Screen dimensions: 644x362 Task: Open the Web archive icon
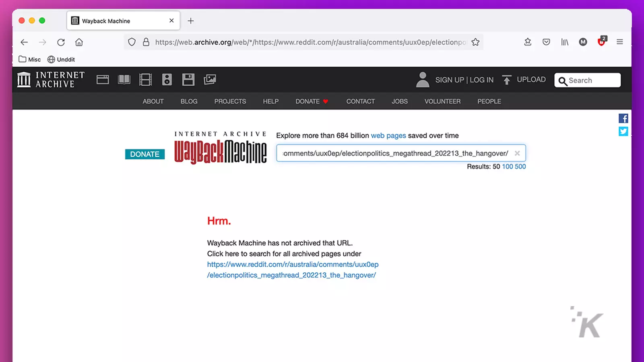pos(103,80)
